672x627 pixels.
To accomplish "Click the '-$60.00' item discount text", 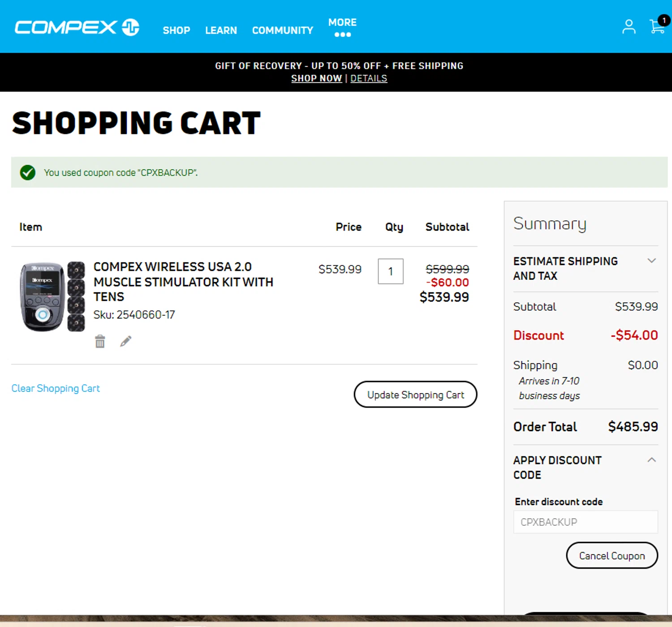I will tap(448, 282).
